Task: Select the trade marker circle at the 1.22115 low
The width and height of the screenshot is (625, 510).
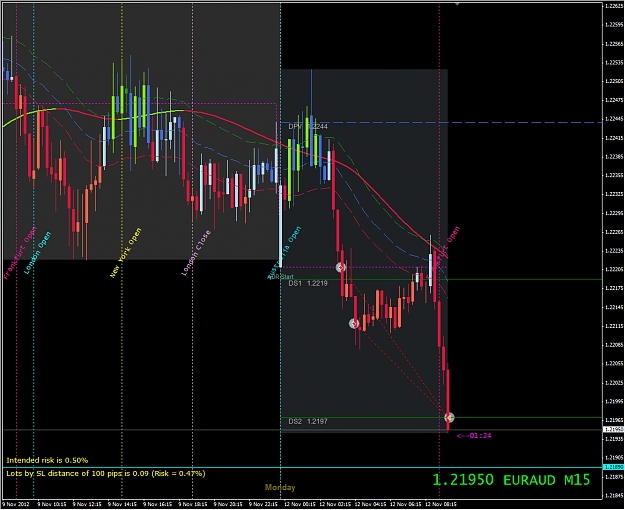Action: pos(354,323)
